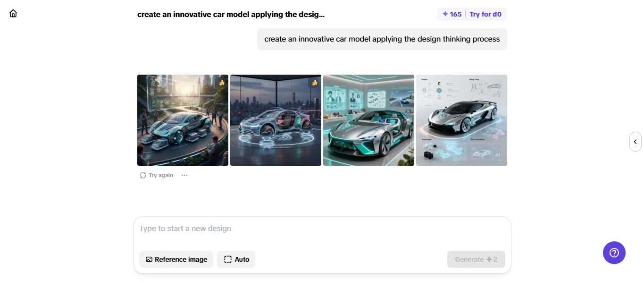Viewport: 644px width, 282px height.
Task: Click the truncated design title at top
Action: point(231,14)
